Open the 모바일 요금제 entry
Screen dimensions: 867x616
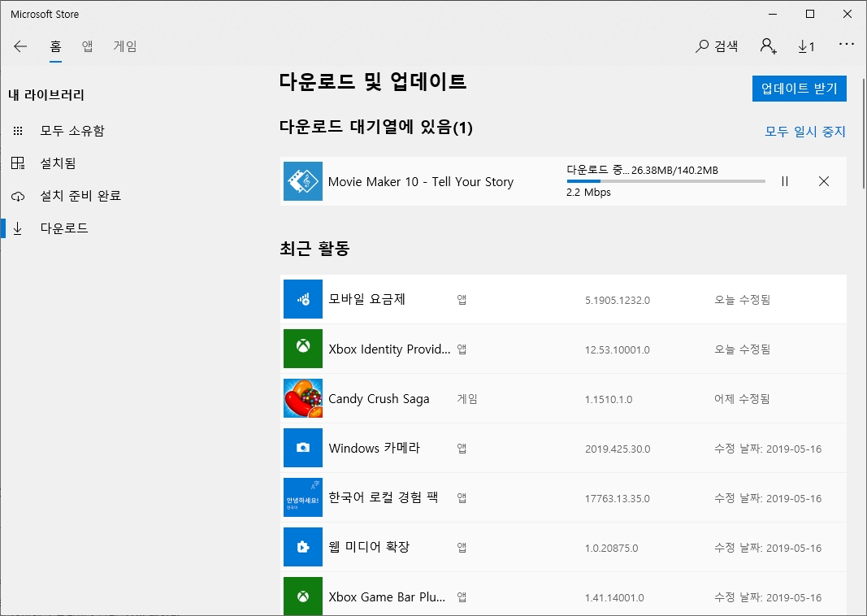[x=563, y=299]
